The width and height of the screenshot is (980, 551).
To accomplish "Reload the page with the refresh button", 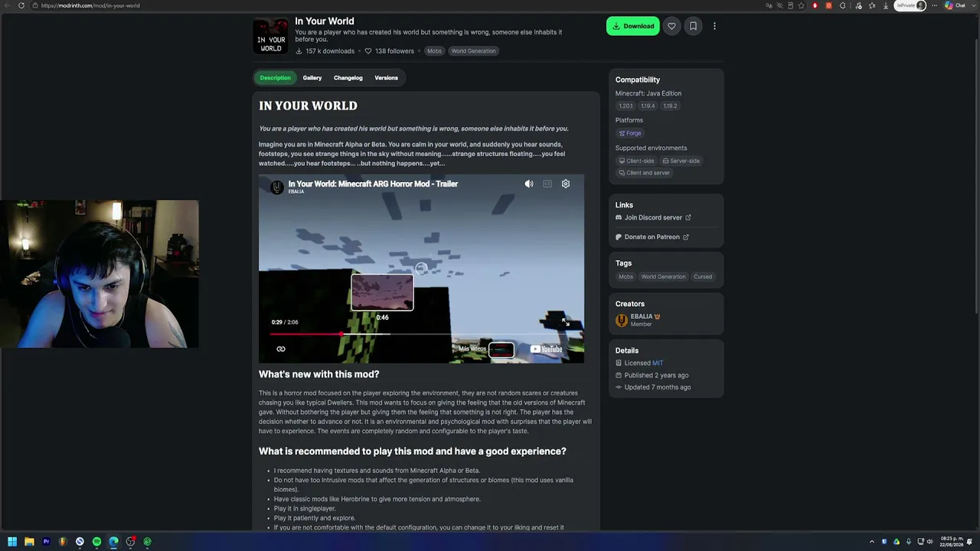I will click(x=21, y=5).
